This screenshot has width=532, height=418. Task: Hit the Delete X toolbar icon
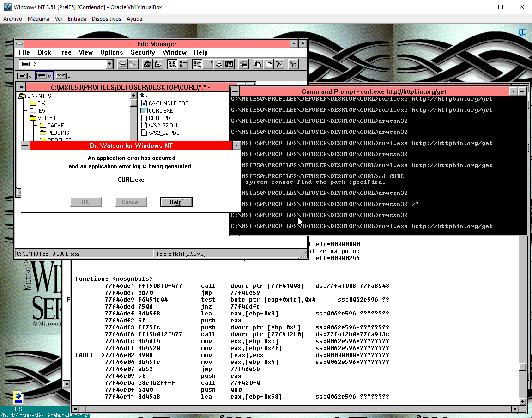point(279,64)
